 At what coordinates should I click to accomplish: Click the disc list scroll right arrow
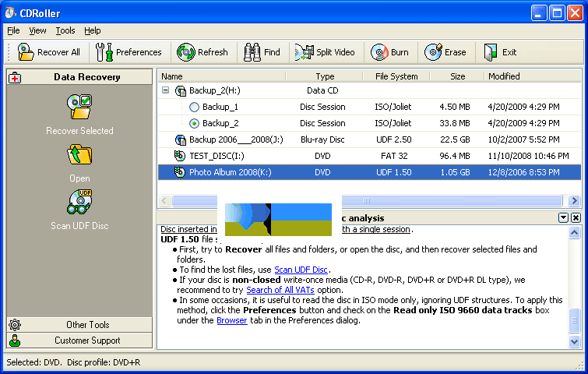[574, 201]
